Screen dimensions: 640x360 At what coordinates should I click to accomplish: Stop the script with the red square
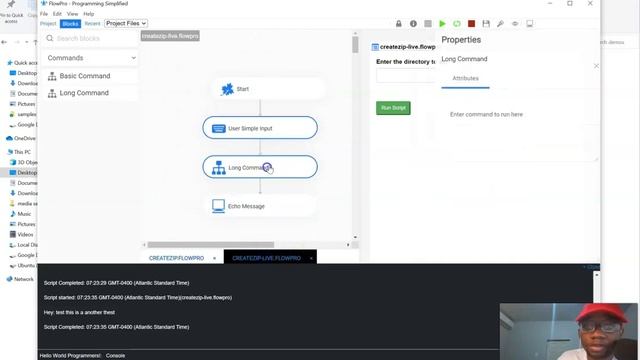click(x=471, y=24)
